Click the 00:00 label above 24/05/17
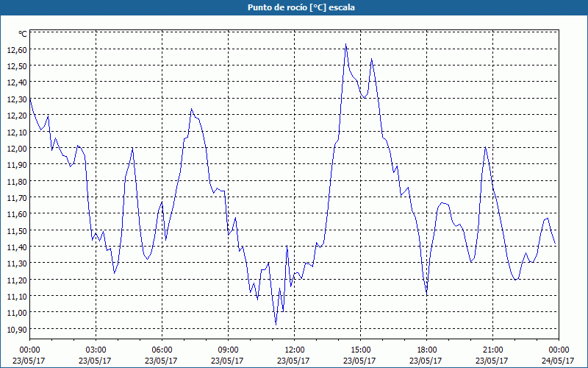 (559, 350)
